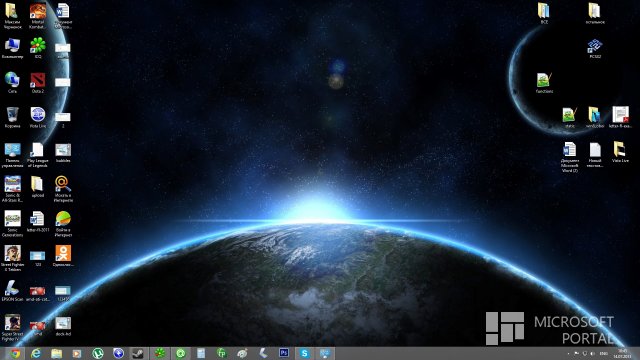Open the 123 image file on desktop
The width and height of the screenshot is (640, 360).
pyautogui.click(x=38, y=258)
